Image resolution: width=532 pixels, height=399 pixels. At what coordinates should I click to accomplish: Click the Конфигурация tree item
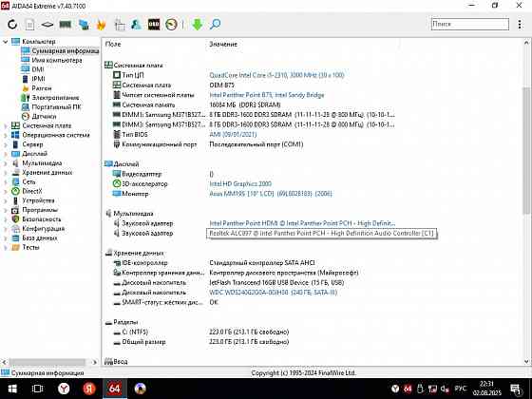pos(38,229)
